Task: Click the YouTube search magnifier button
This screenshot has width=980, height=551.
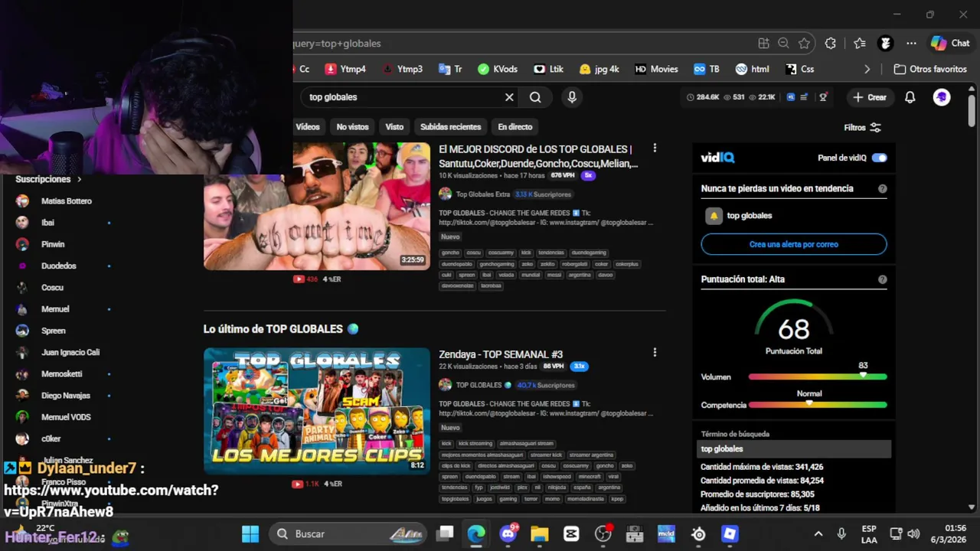Action: coord(535,97)
